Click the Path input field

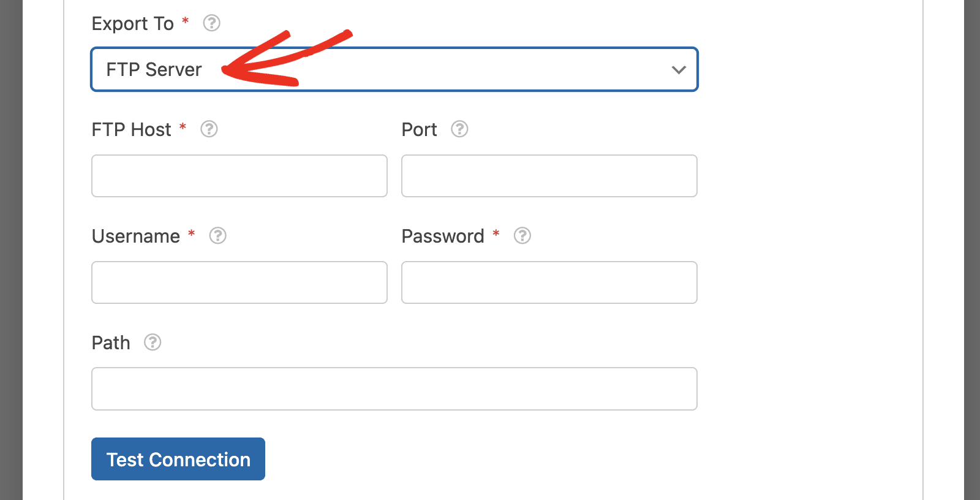coord(394,389)
